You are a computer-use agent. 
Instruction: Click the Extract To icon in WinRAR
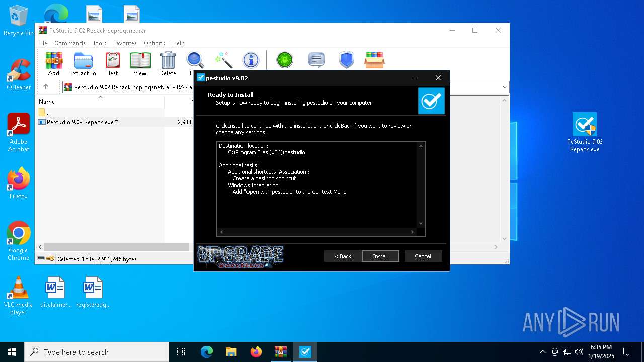coord(83,64)
